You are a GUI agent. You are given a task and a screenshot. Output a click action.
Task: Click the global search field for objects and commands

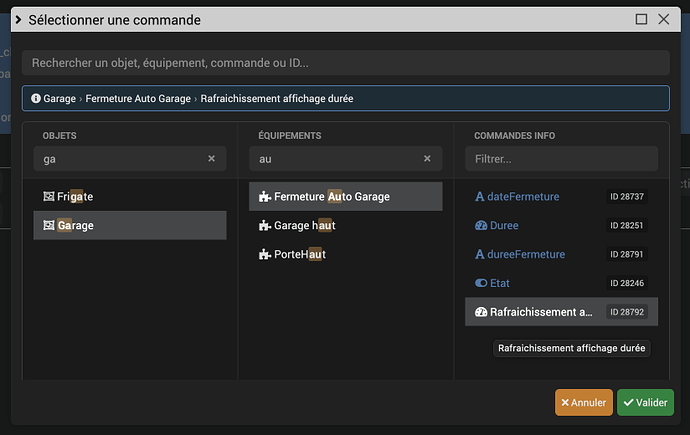click(345, 63)
